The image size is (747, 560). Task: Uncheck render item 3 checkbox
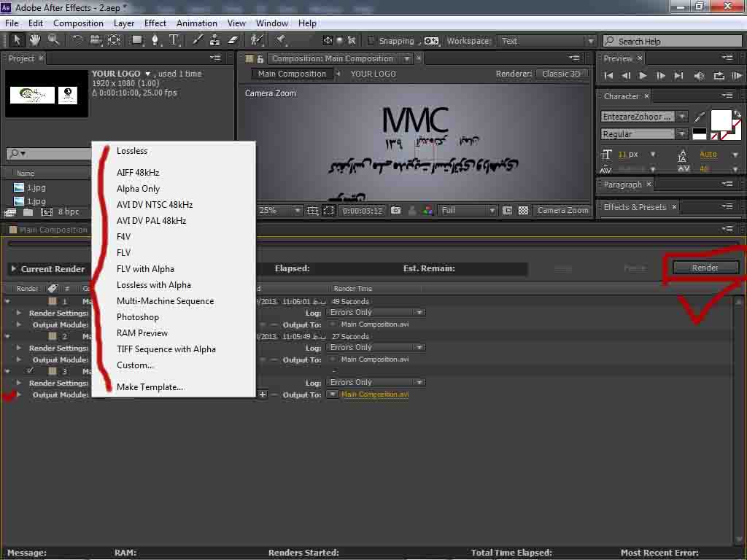point(29,370)
